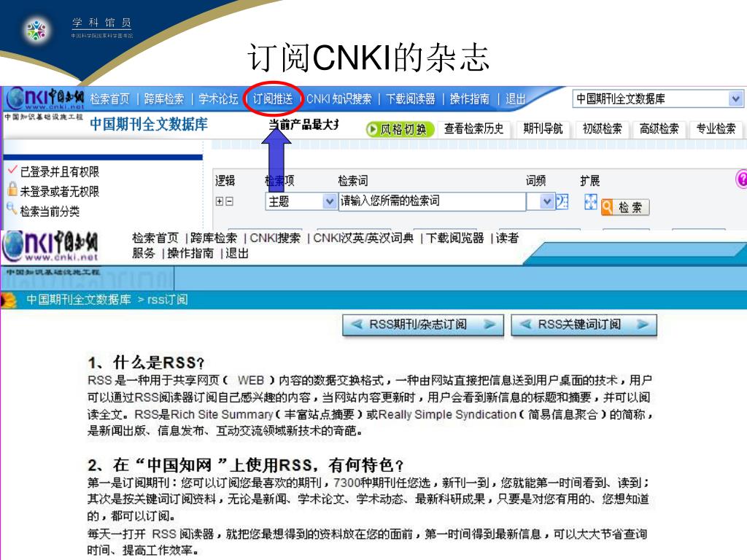Click the heading 1、什么是RSS?
Image resolution: width=747 pixels, height=560 pixels.
(146, 363)
